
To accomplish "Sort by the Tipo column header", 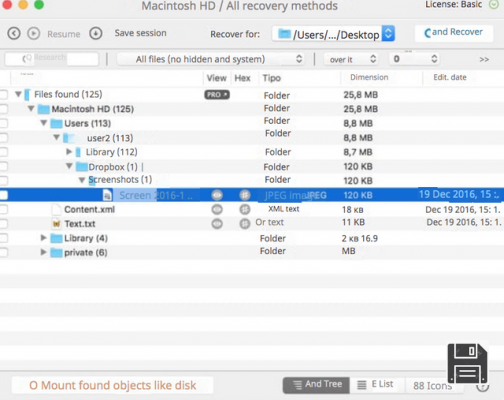I will pyautogui.click(x=272, y=78).
